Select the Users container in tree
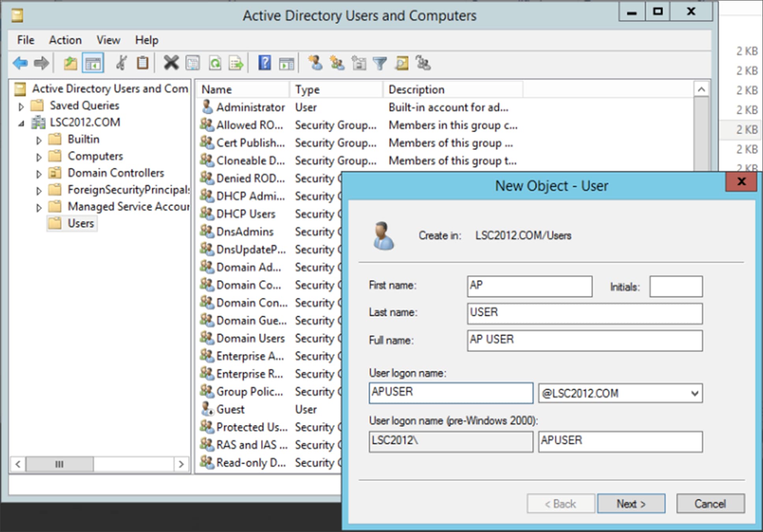 [x=72, y=223]
